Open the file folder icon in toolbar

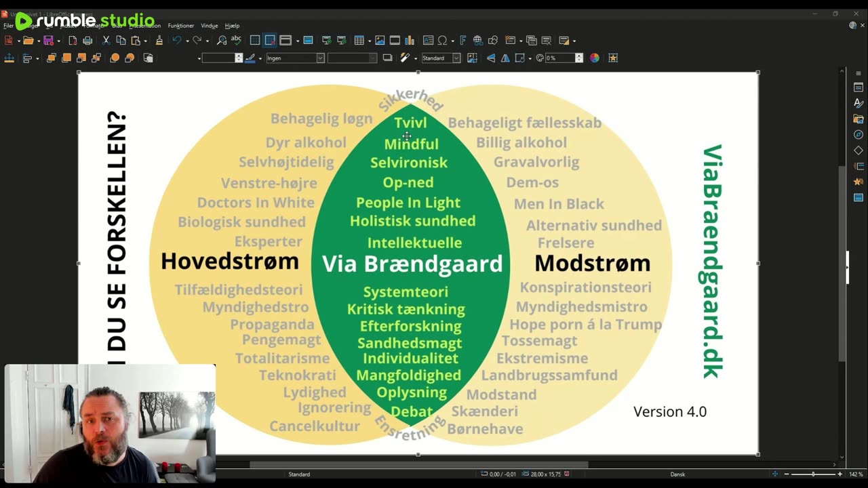point(28,41)
